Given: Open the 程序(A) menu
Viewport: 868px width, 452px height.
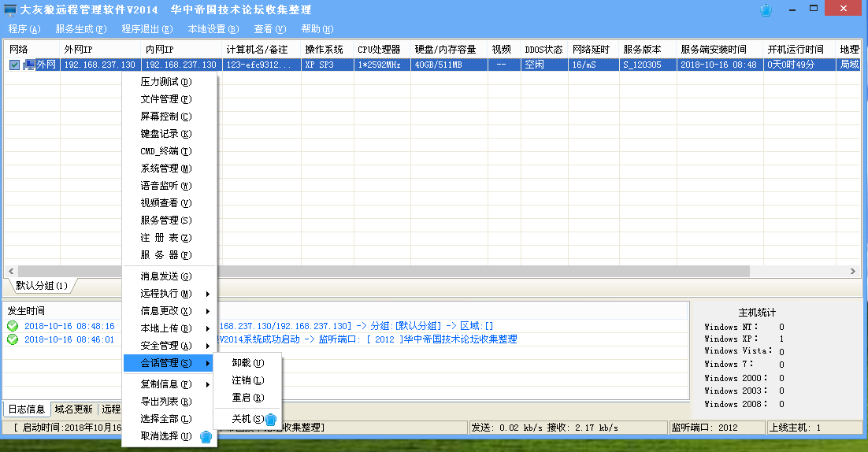Looking at the screenshot, I should pos(24,29).
